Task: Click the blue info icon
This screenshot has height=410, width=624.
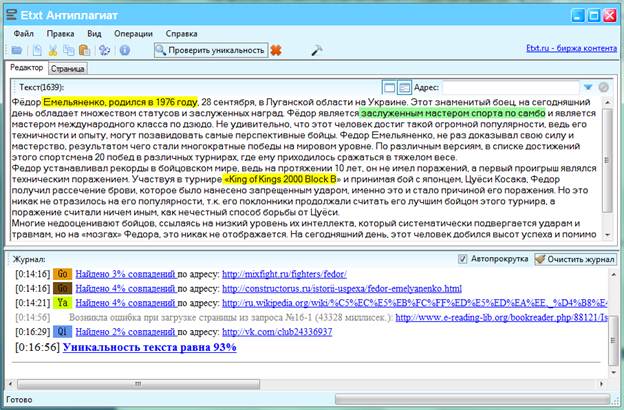Action: 125,51
